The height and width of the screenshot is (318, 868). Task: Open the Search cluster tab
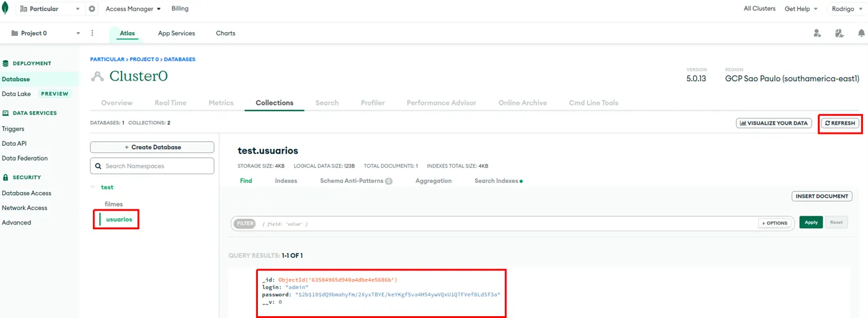(327, 103)
